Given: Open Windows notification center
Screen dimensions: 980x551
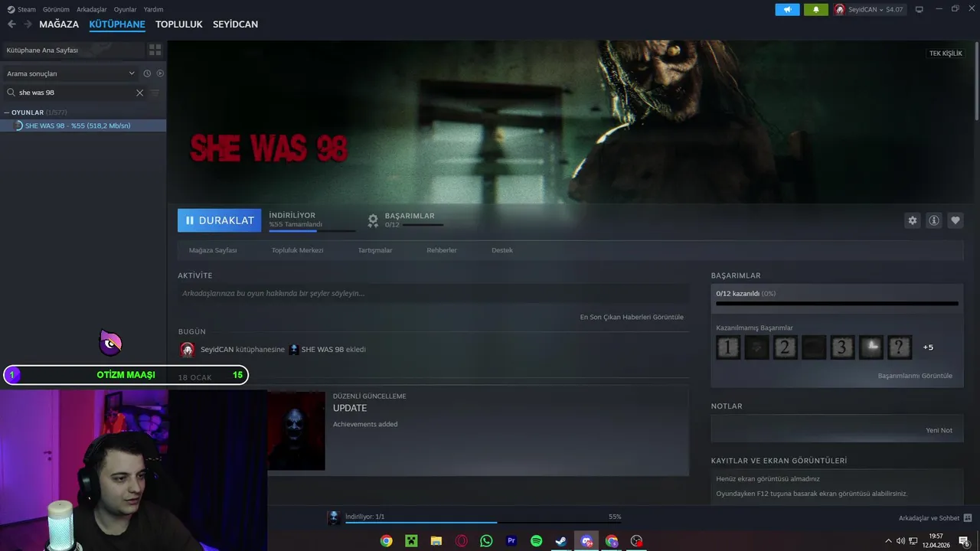Looking at the screenshot, I should [x=964, y=541].
